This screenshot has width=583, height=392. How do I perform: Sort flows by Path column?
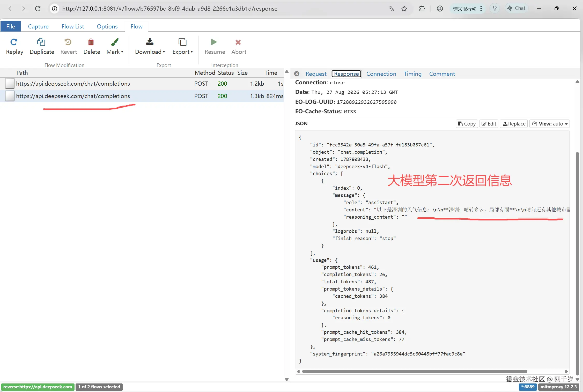tap(22, 73)
